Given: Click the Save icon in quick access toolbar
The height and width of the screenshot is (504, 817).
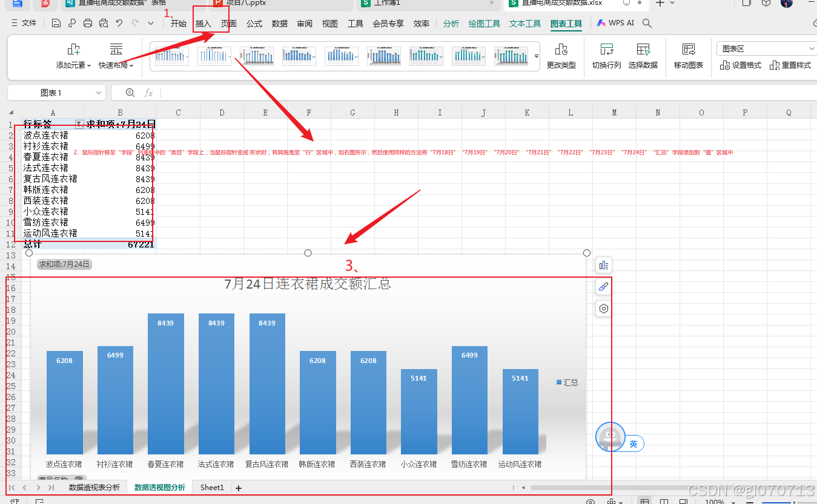Looking at the screenshot, I should pyautogui.click(x=56, y=24).
